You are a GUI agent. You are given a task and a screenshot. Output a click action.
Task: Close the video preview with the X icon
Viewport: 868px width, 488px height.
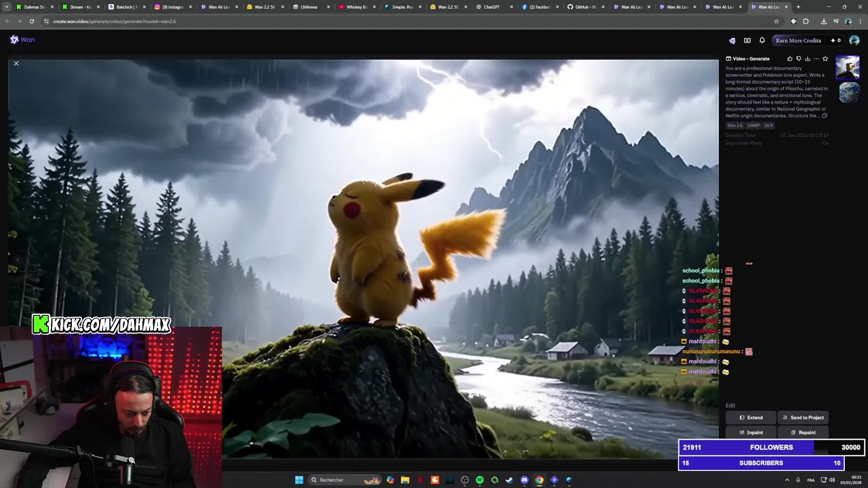coord(16,64)
